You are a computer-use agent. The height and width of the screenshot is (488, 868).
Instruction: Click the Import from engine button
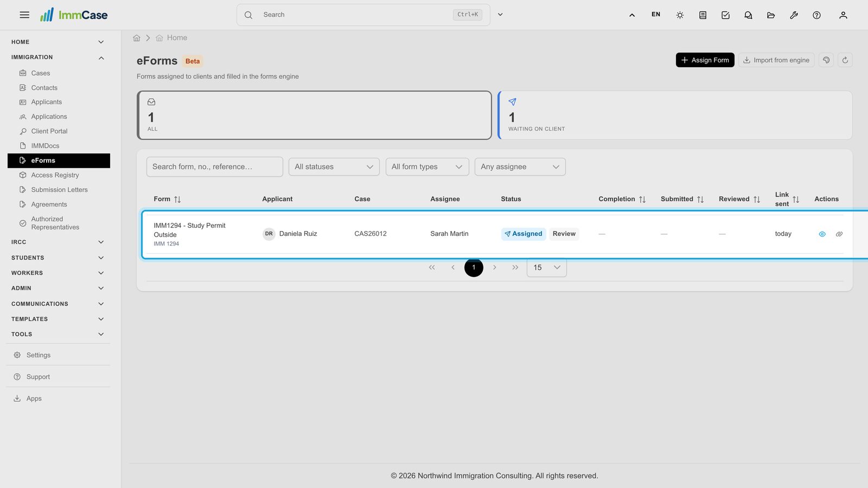coord(776,60)
